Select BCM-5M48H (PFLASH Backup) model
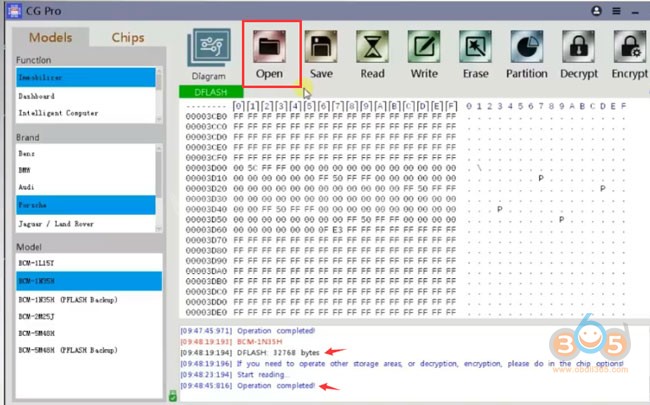Image resolution: width=650 pixels, height=405 pixels. (x=89, y=350)
